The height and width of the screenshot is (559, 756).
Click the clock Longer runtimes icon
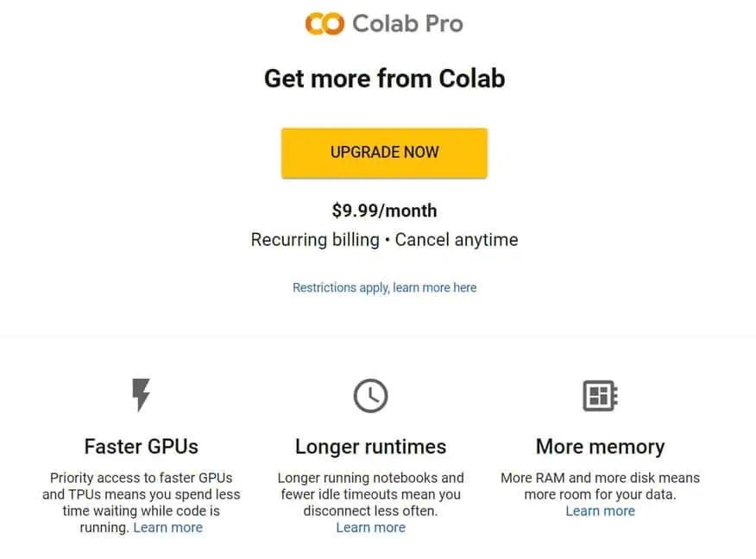(370, 396)
